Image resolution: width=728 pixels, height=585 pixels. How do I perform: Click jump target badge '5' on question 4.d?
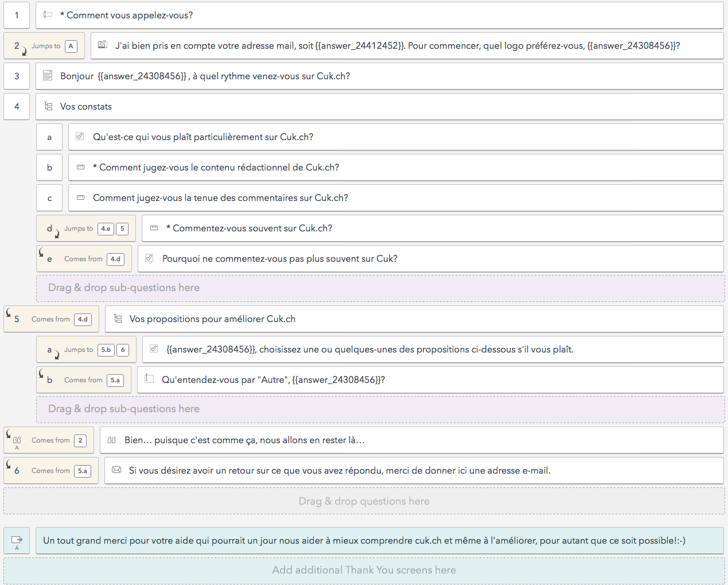click(x=122, y=228)
